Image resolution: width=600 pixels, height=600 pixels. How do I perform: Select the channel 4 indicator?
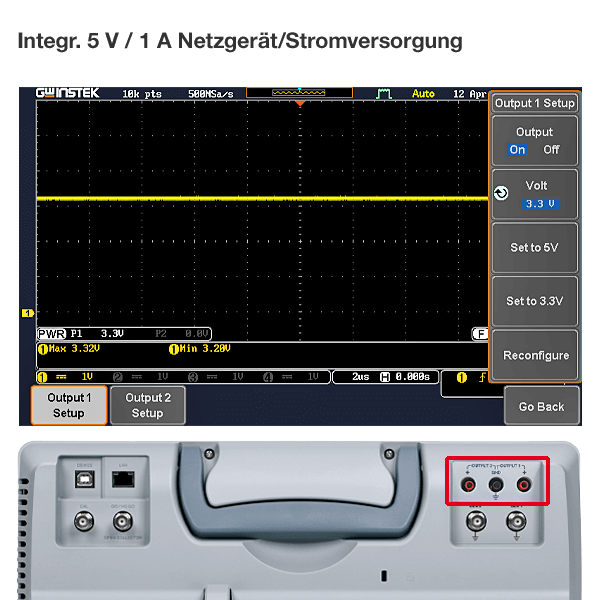[291, 377]
